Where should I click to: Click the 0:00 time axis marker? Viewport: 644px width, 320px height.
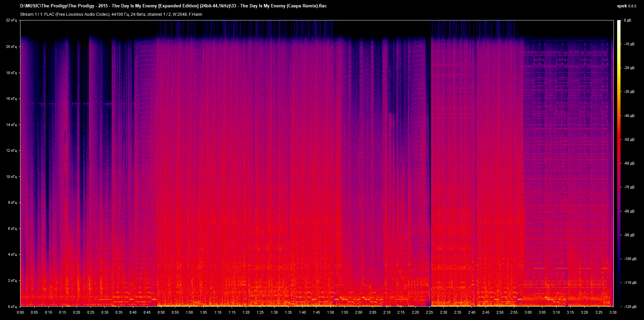click(x=20, y=312)
